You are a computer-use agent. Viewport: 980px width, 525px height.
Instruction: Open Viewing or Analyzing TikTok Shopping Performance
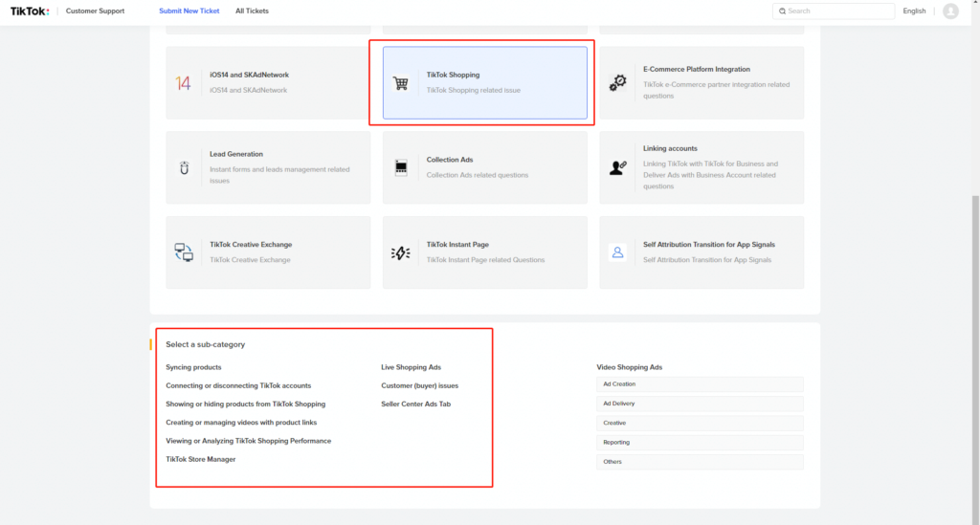(248, 441)
